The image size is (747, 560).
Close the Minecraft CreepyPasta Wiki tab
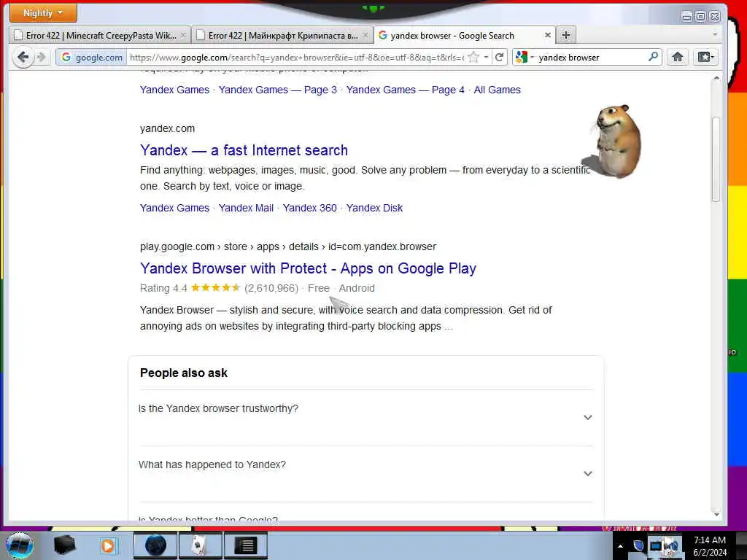(183, 35)
